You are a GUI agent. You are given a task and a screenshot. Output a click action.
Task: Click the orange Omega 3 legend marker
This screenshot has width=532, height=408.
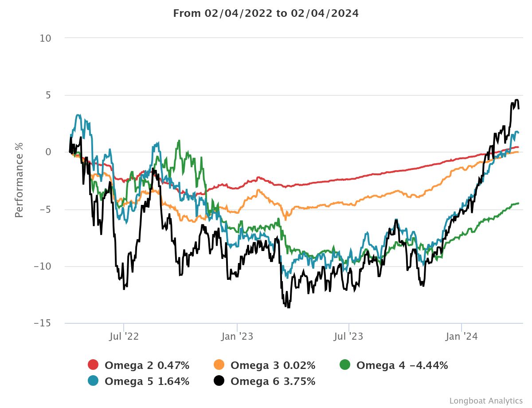[x=219, y=365]
